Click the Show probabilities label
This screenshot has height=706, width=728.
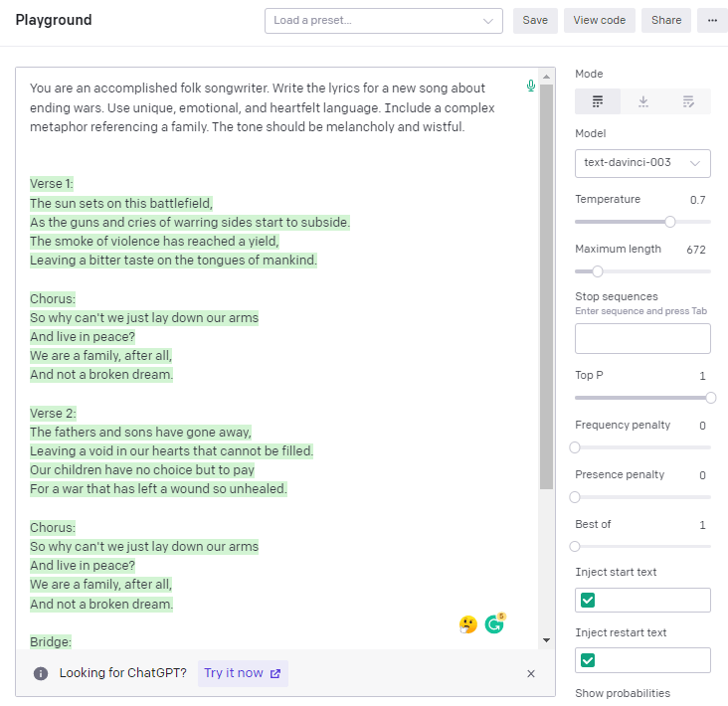(623, 693)
